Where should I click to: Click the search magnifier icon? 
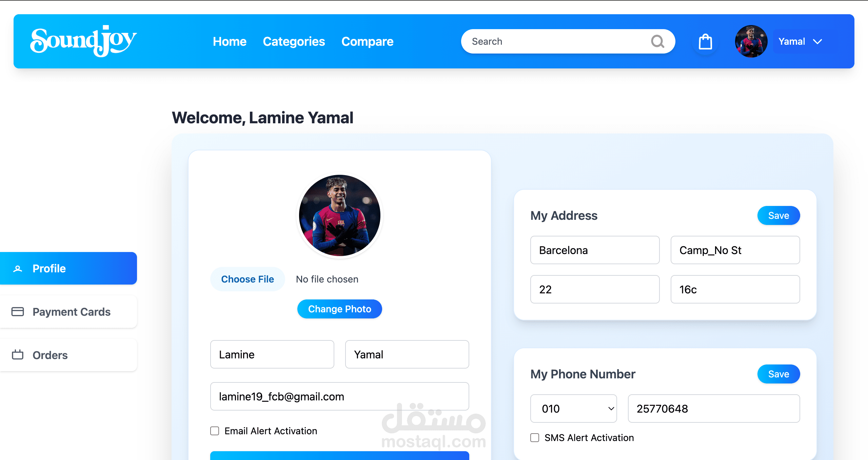[657, 41]
